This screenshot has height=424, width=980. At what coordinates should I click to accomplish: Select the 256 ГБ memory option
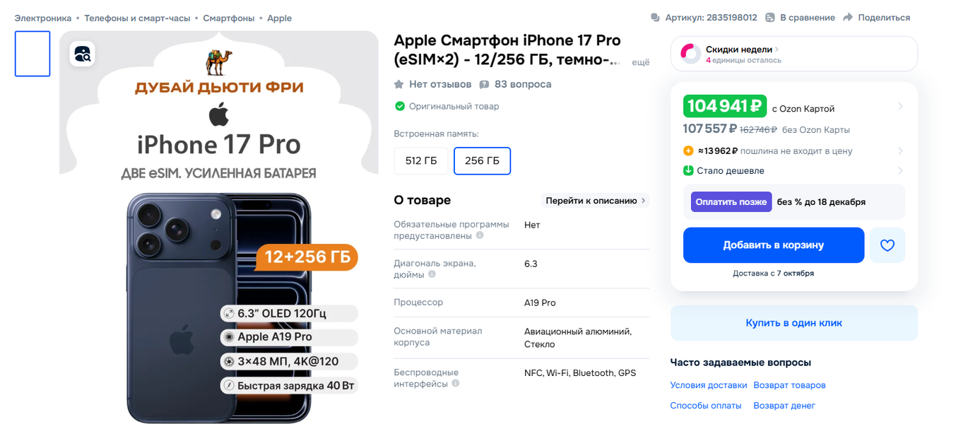coord(482,160)
